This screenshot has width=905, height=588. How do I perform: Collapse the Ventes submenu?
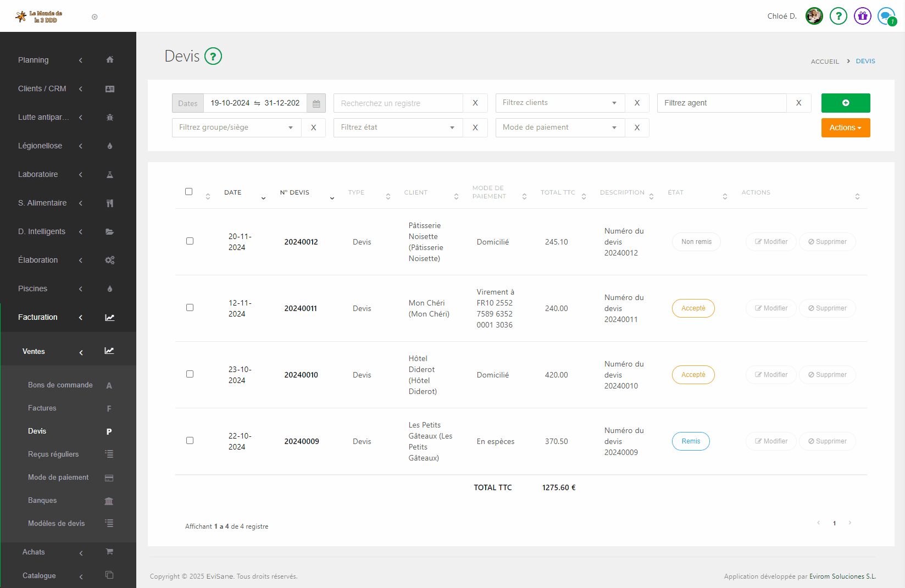(x=68, y=351)
